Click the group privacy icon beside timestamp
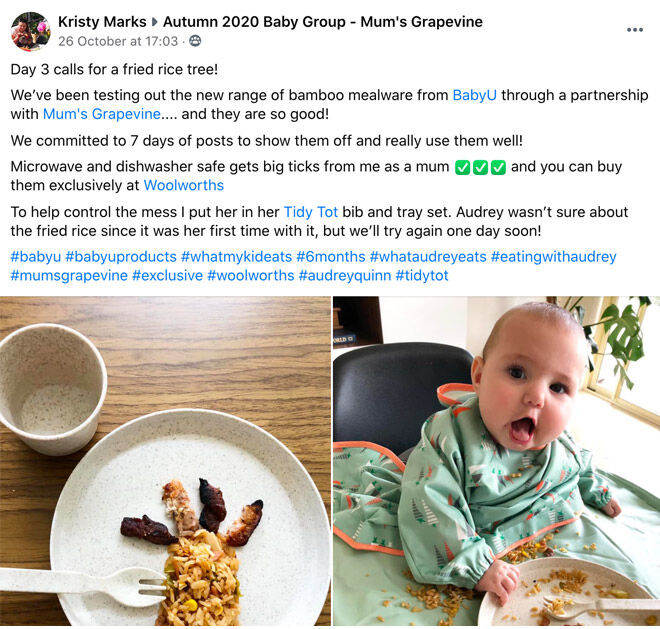This screenshot has height=629, width=660. pyautogui.click(x=195, y=41)
